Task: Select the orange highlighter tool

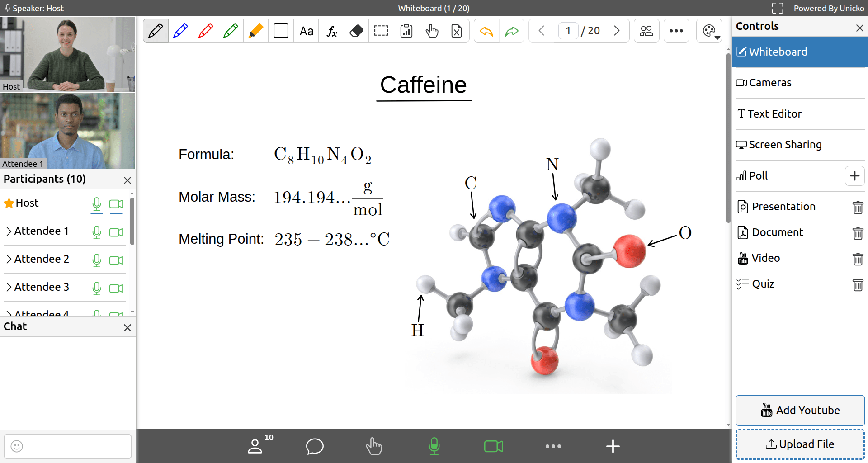Action: click(256, 31)
